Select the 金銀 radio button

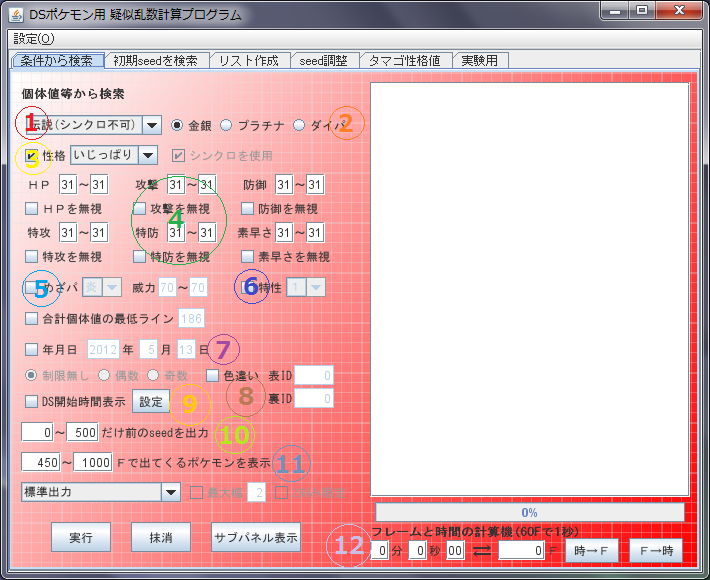(177, 125)
